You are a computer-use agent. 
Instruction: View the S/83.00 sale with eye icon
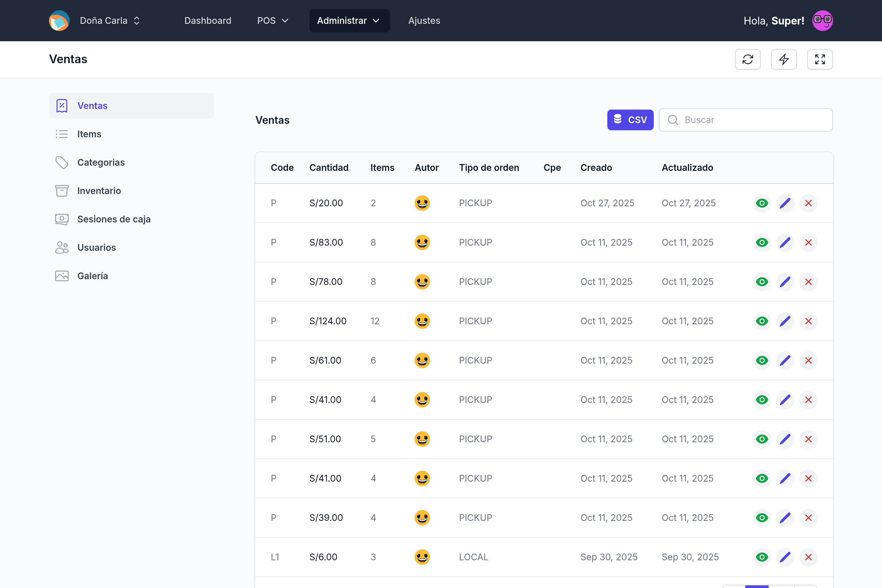(x=762, y=243)
